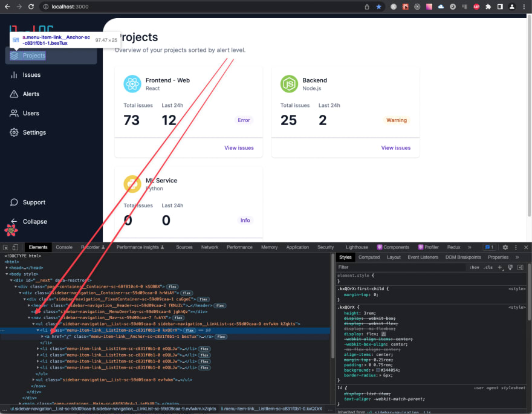Open DevTools customize three-dot menu
The height and width of the screenshot is (414, 532).
[516, 248]
